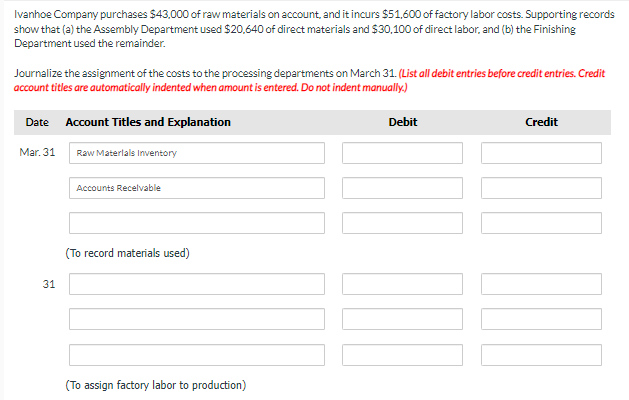Focus credit field beside Accounts Receivable

click(x=541, y=188)
